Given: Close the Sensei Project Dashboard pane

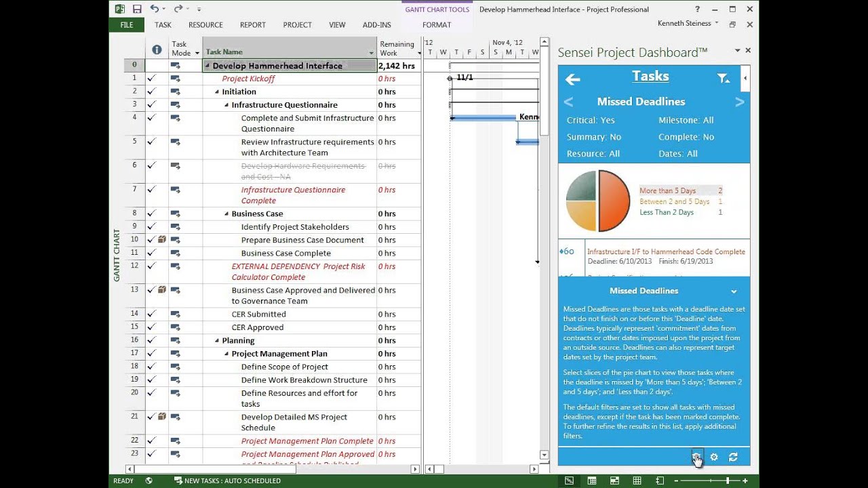Looking at the screenshot, I should point(748,51).
